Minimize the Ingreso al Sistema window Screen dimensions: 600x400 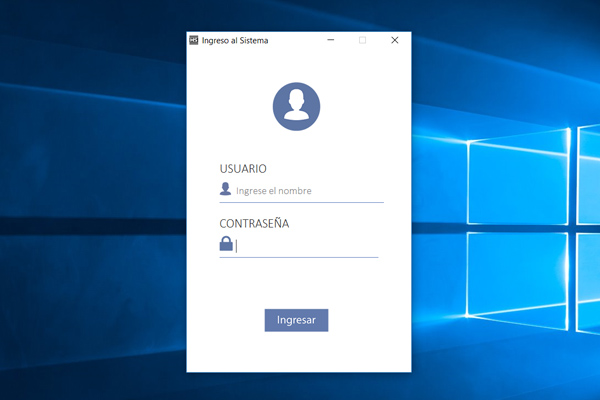tap(330, 41)
